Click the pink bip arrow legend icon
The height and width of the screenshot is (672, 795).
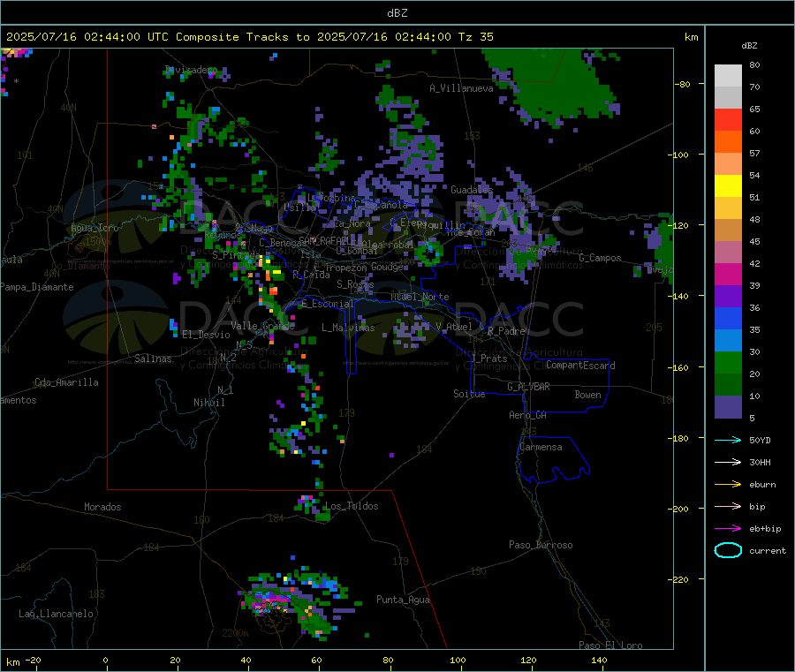(x=728, y=506)
